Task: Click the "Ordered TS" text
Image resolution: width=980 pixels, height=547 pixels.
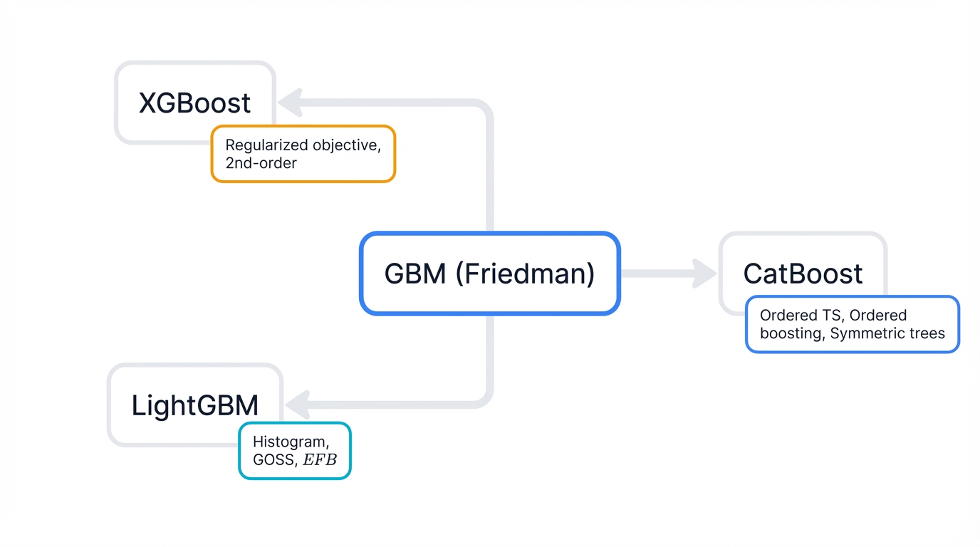Action: (801, 315)
